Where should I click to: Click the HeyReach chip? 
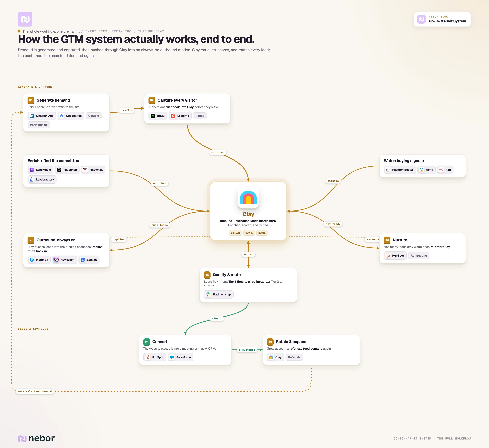coord(64,259)
